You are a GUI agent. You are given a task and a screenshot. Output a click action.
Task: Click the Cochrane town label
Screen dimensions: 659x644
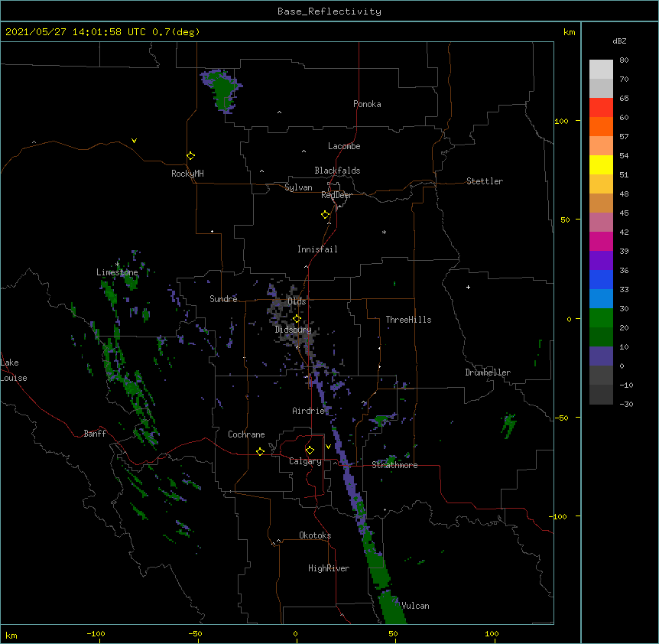246,434
